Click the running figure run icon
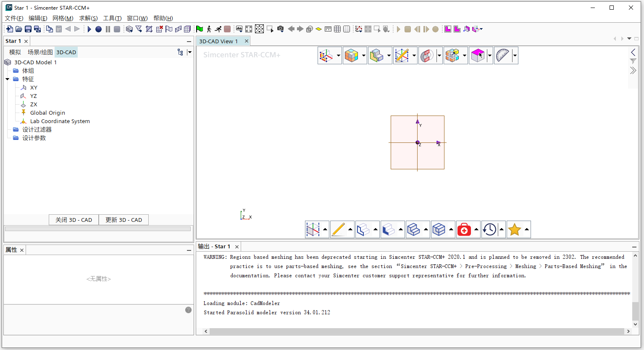This screenshot has height=350, width=644. (218, 29)
